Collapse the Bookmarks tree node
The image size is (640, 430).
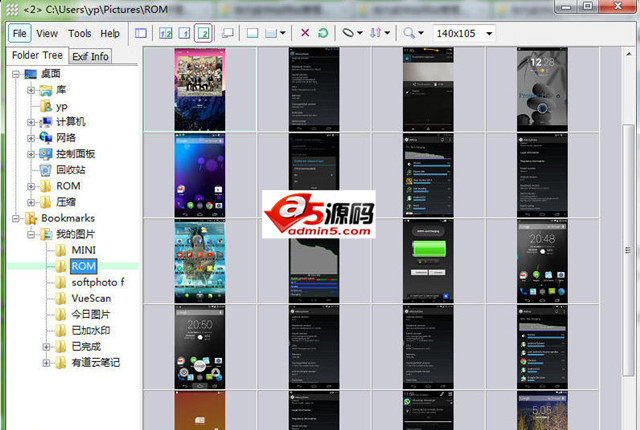pos(15,218)
